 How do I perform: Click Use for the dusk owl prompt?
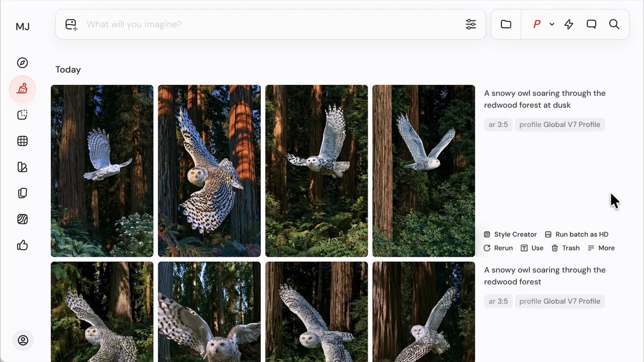coord(532,248)
